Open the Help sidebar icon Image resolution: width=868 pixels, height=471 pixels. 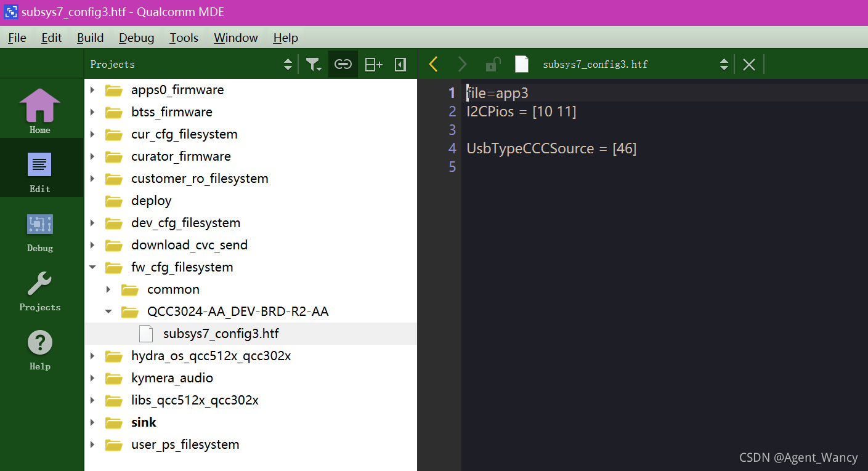click(40, 350)
